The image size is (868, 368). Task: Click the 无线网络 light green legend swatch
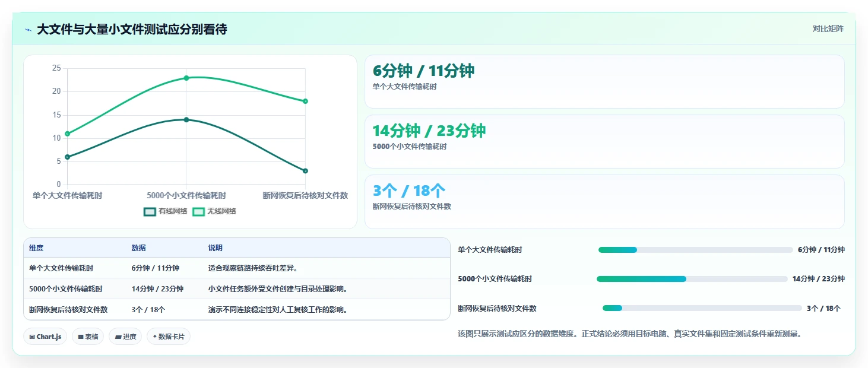(x=199, y=211)
